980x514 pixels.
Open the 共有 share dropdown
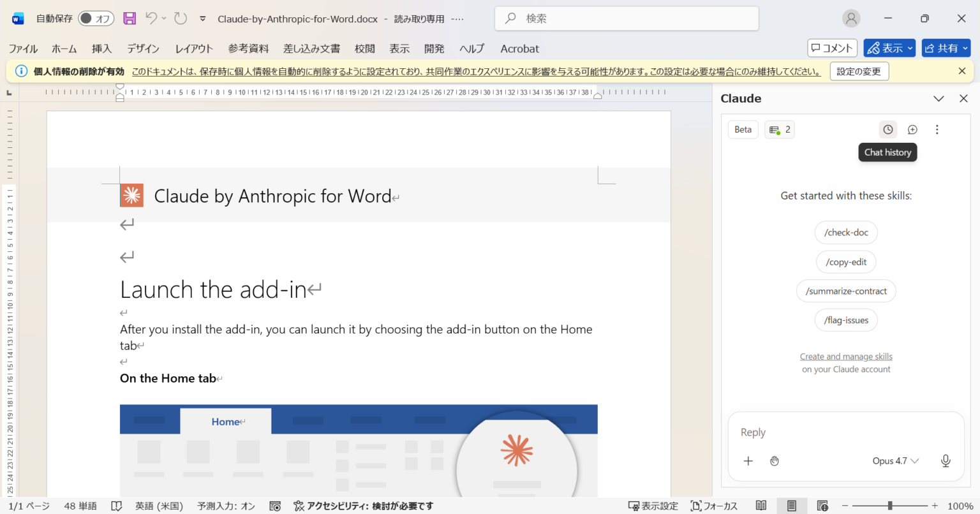tap(946, 48)
